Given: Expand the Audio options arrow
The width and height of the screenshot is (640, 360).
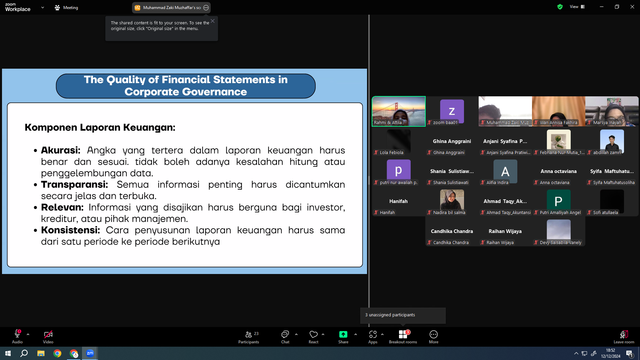Looking at the screenshot, I should (x=28, y=334).
